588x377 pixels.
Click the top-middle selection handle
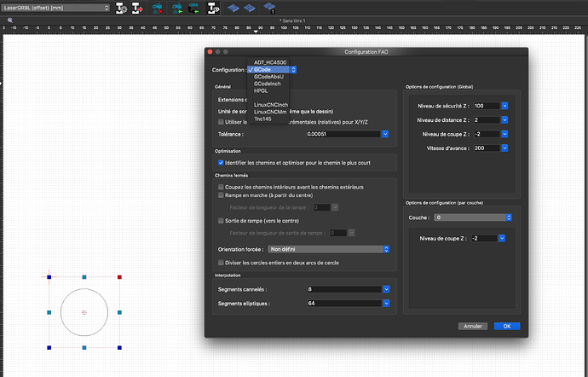(x=84, y=277)
